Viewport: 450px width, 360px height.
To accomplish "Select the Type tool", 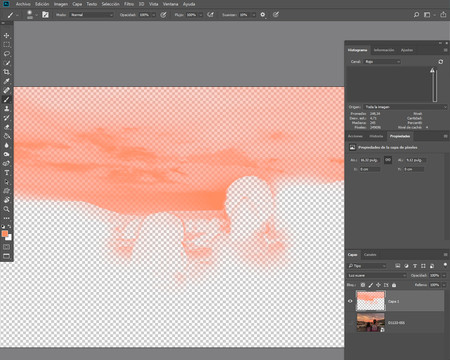I will point(6,173).
